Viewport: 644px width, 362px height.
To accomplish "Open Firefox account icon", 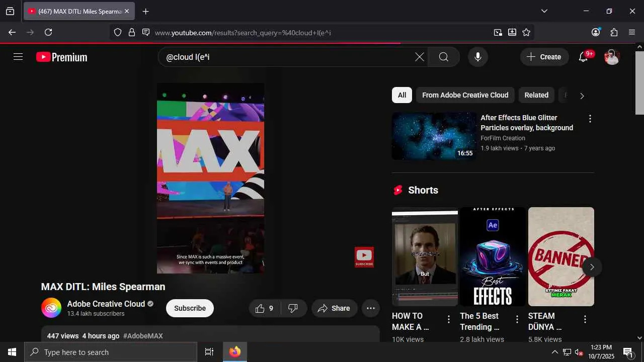I will pos(596,32).
